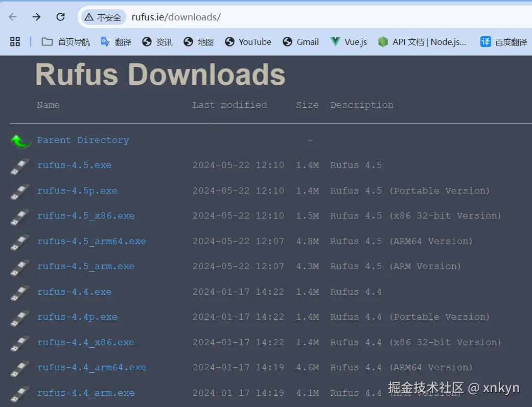Click the USB icon beside rufus-4.5_arm64.exe
Image resolution: width=532 pixels, height=407 pixels.
coord(20,243)
